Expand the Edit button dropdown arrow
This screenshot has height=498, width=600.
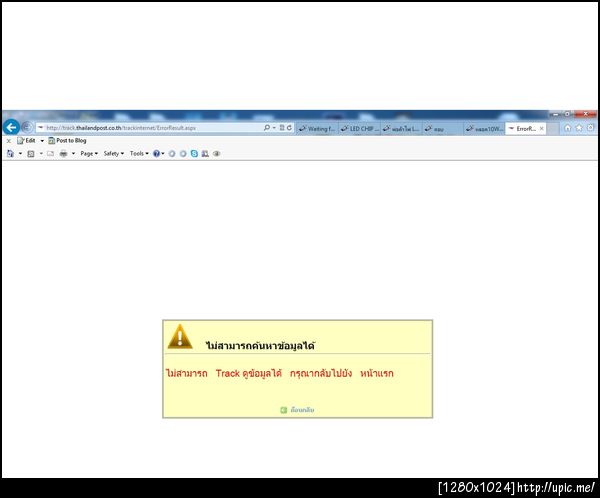point(42,141)
